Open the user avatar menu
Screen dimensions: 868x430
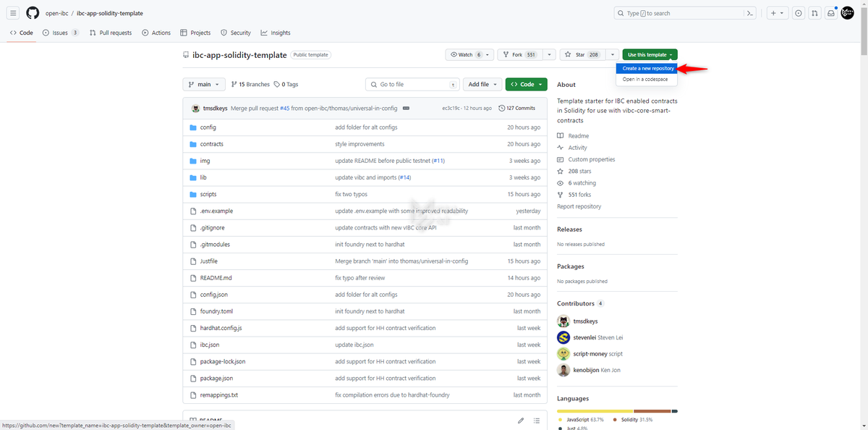click(x=848, y=13)
